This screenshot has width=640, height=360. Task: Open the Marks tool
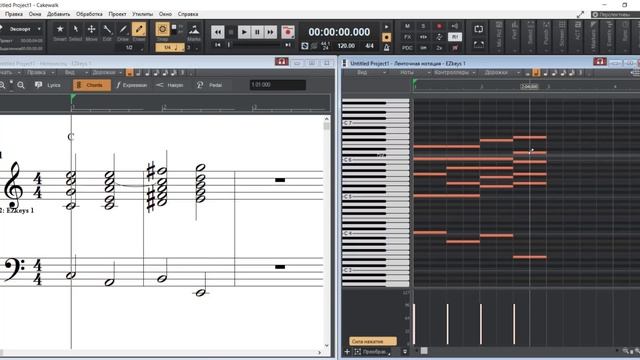194,32
